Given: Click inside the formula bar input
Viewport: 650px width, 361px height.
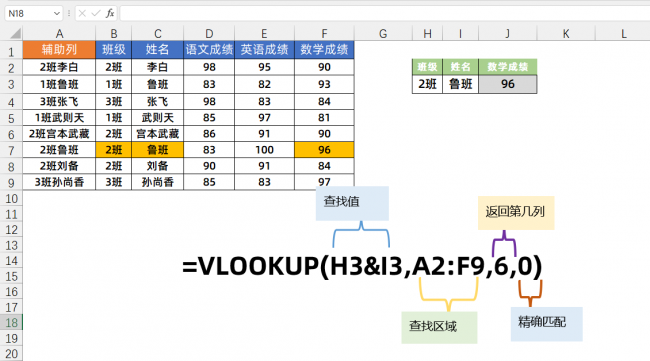Looking at the screenshot, I should point(385,13).
